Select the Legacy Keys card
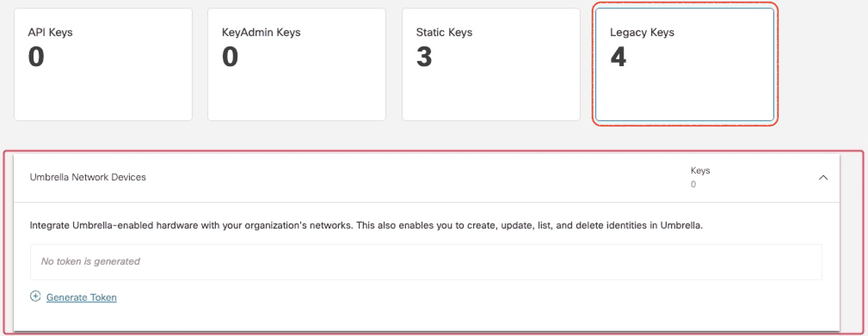The height and width of the screenshot is (336, 868). tap(685, 64)
